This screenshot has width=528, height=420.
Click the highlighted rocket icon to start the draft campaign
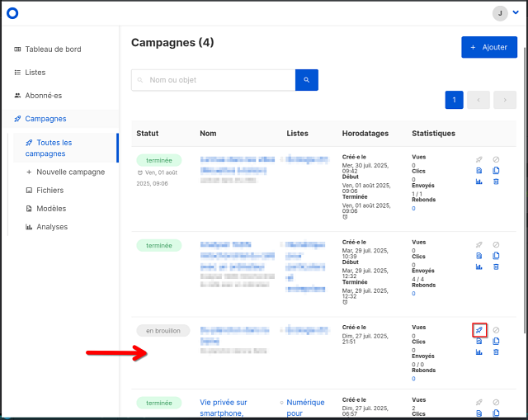click(479, 330)
